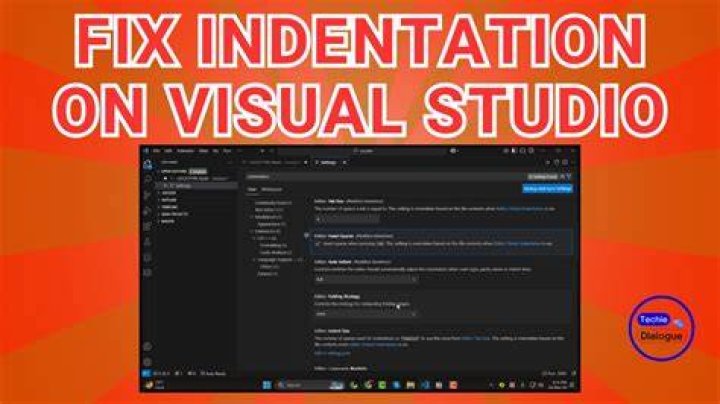Select the User settings tab
This screenshot has height=404, width=720.
(252, 189)
